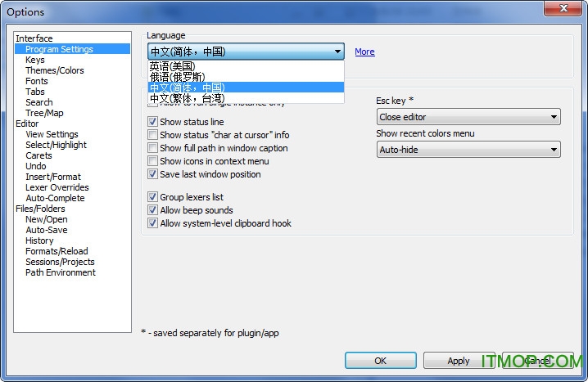Open the Keys settings page
The height and width of the screenshot is (382, 588).
[35, 60]
